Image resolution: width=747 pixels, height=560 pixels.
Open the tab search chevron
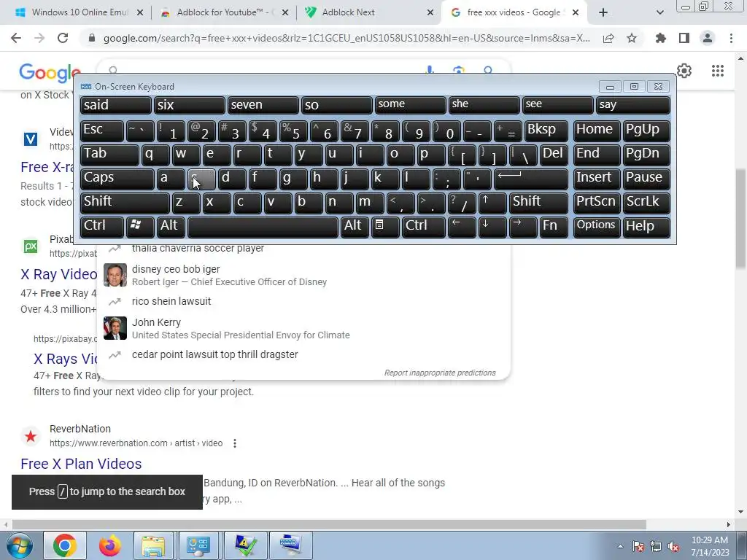(659, 13)
